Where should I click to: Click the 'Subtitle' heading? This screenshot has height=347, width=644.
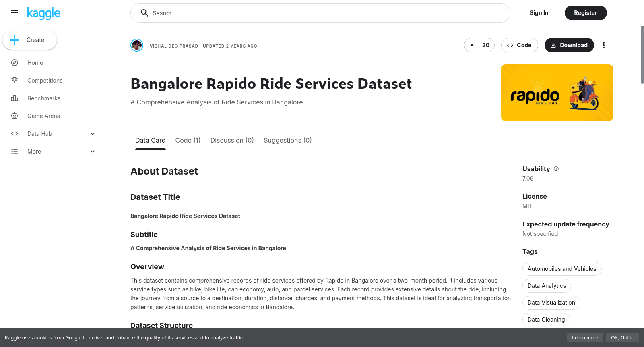[144, 235]
